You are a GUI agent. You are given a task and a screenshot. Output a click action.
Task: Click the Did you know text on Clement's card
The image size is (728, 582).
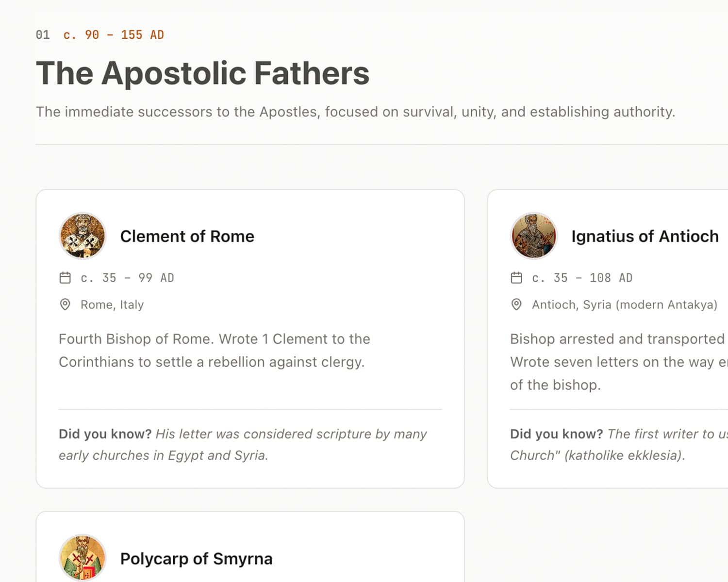pos(242,444)
